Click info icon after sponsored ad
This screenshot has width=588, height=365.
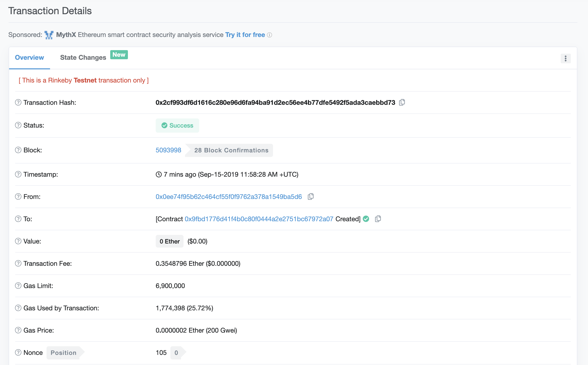coord(270,35)
